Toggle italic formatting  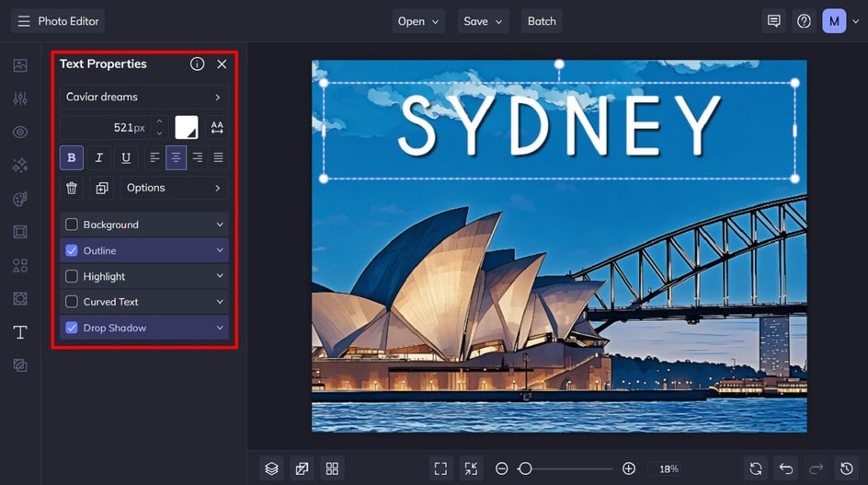tap(98, 157)
